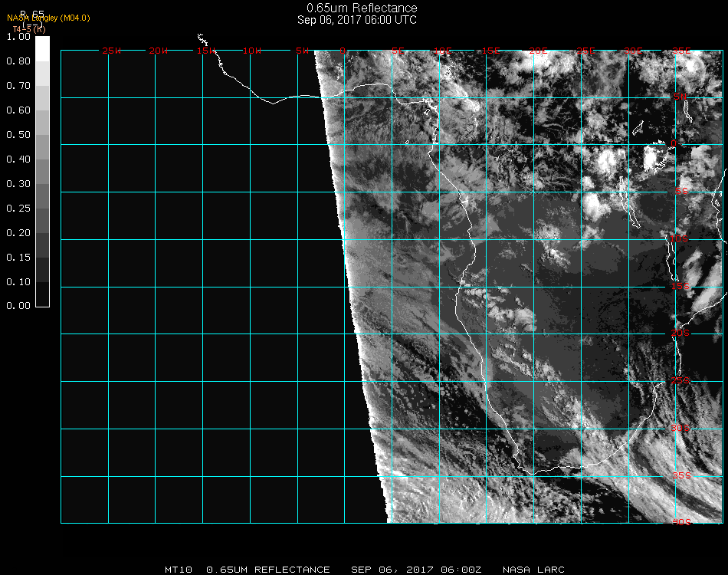728x575 pixels.
Task: Click the white top of the grayscale color bar
Action: click(x=42, y=49)
